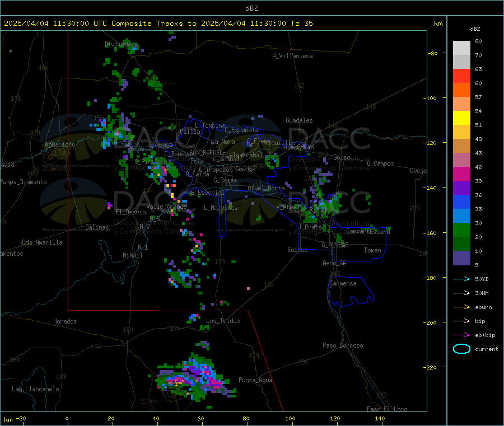Image resolution: width=504 pixels, height=426 pixels.
Task: Click the magenta eb+bip track arrow
Action: click(461, 335)
